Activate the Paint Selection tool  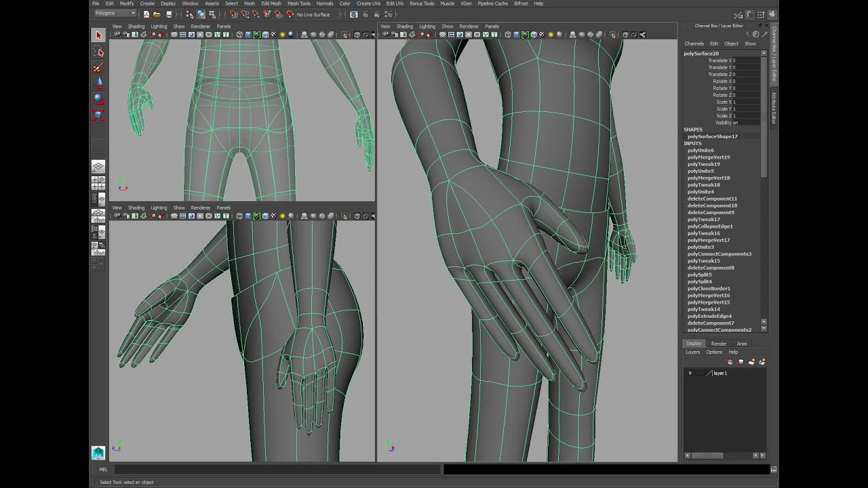point(98,67)
